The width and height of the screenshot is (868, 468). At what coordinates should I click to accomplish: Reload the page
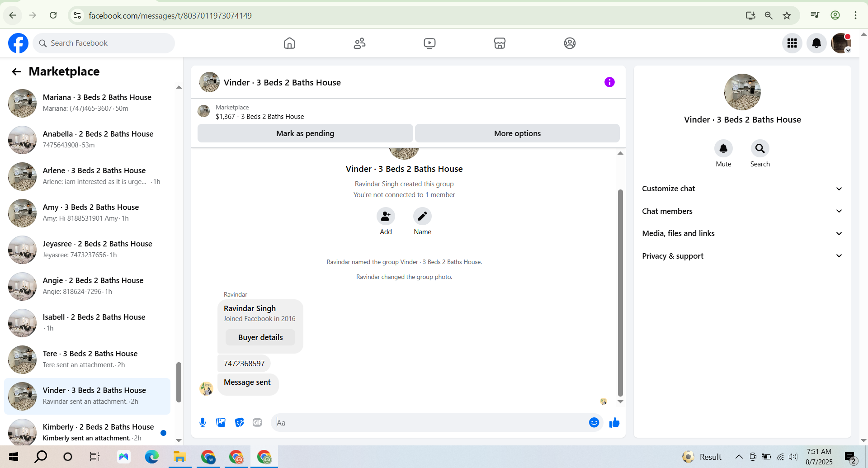[53, 15]
